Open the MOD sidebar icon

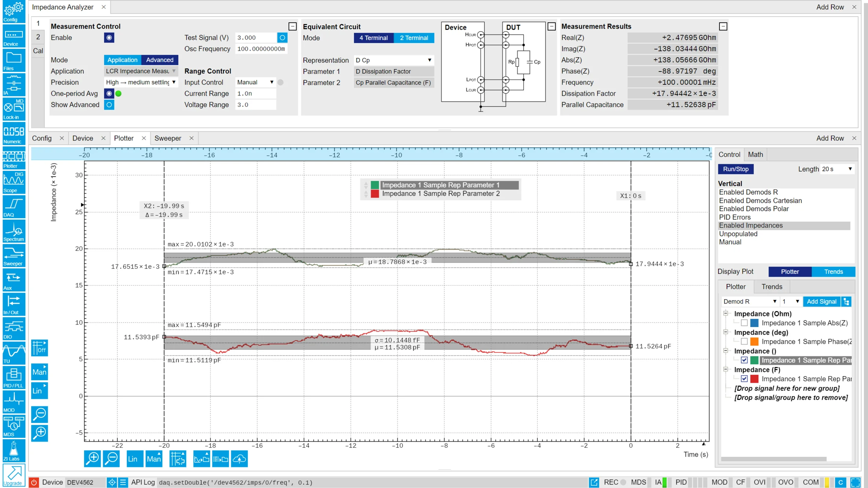tap(14, 402)
